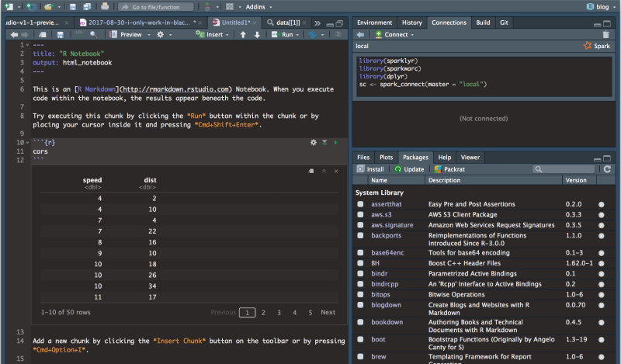This screenshot has height=364, width=621.
Task: Switch to the Environment tab
Action: point(374,23)
